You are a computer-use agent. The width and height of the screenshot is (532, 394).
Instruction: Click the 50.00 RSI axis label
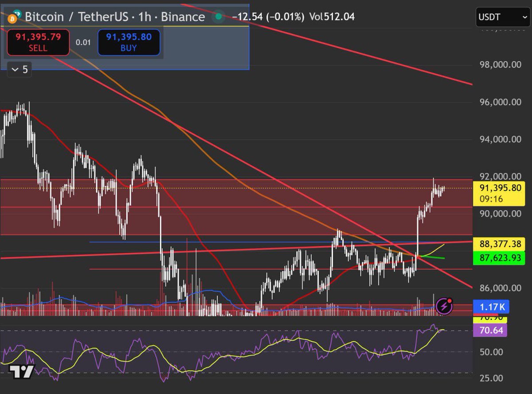coord(491,352)
